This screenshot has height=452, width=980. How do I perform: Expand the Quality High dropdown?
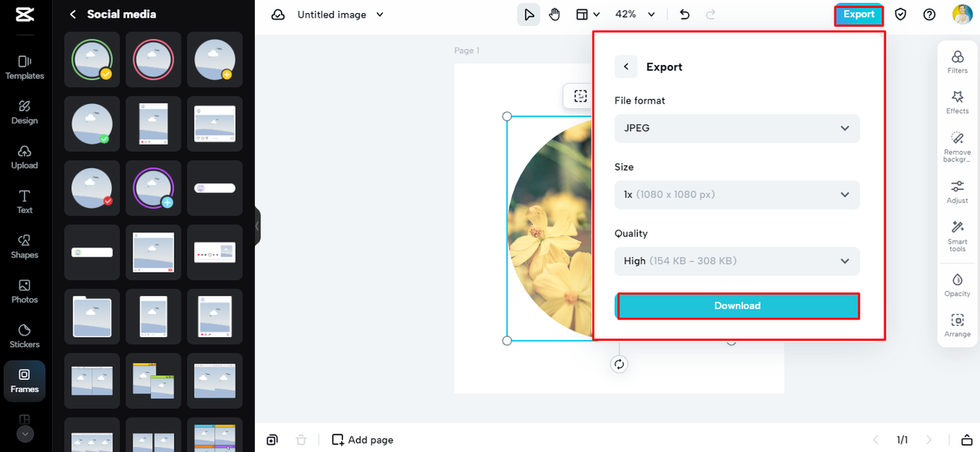pos(737,261)
